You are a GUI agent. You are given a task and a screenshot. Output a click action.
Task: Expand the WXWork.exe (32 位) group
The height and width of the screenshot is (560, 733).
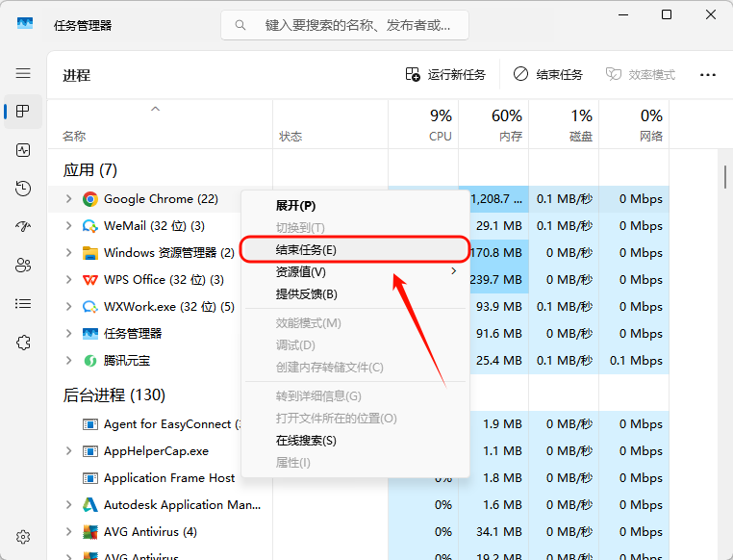coord(68,307)
